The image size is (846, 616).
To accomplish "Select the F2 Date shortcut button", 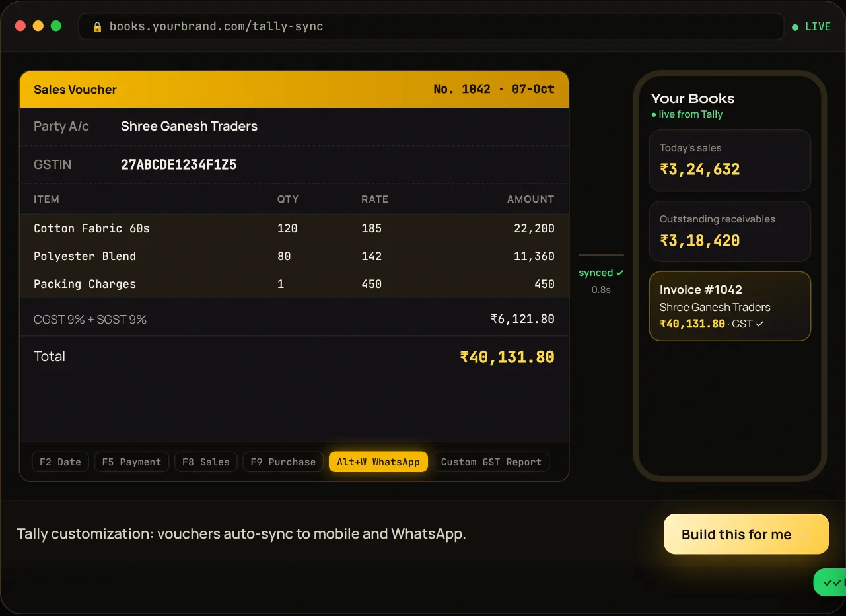I will pyautogui.click(x=60, y=462).
